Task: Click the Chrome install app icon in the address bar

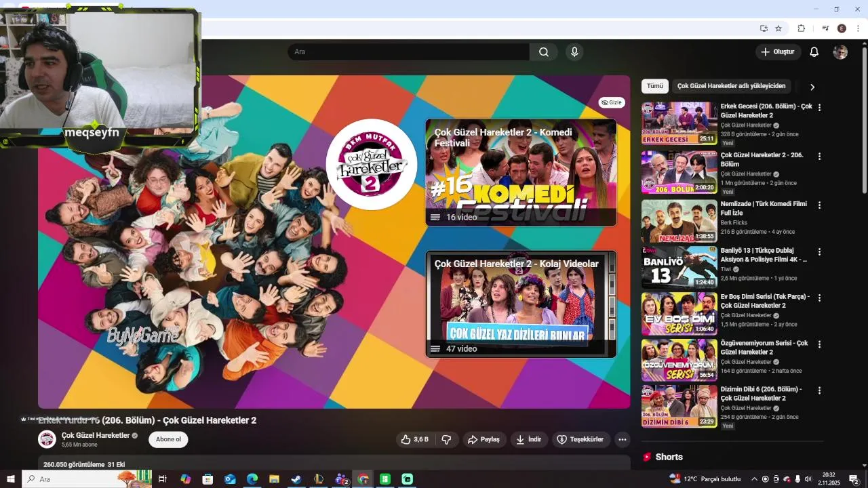Action: [764, 28]
